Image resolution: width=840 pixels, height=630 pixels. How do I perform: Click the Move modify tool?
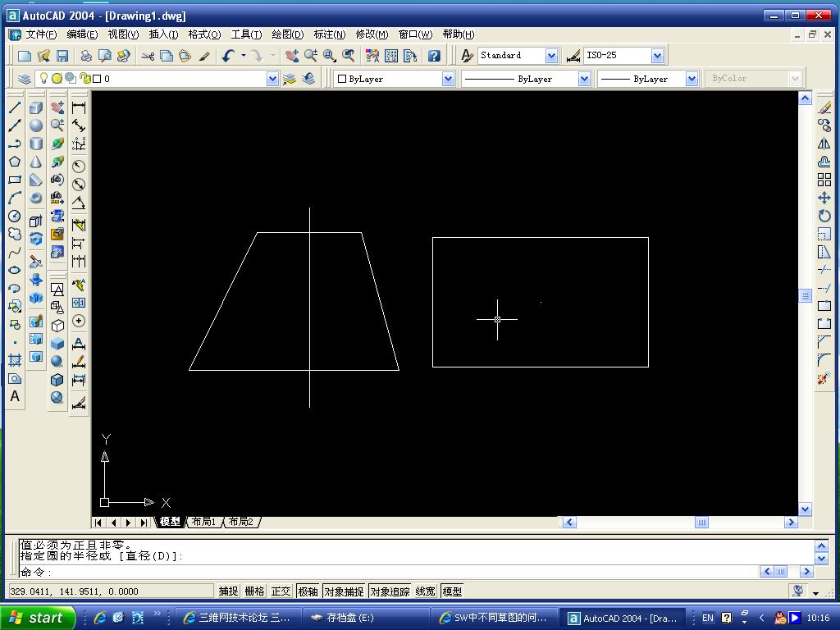click(824, 198)
